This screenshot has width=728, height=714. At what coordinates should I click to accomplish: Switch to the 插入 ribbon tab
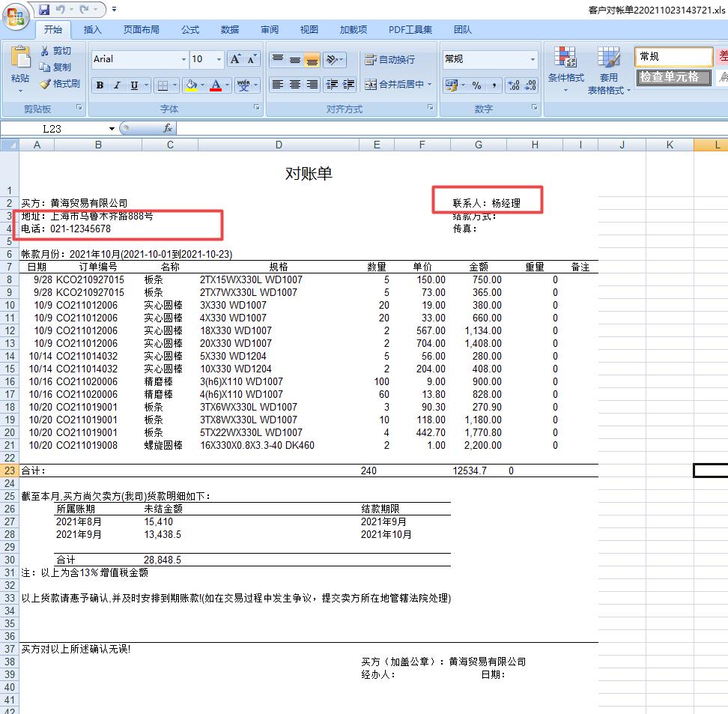(x=93, y=30)
